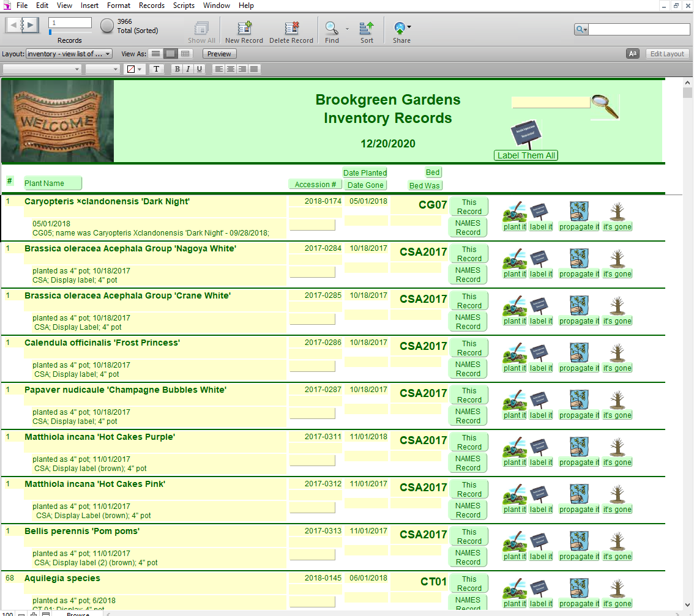Toggle bold formatting
694x616 pixels.
tap(177, 69)
